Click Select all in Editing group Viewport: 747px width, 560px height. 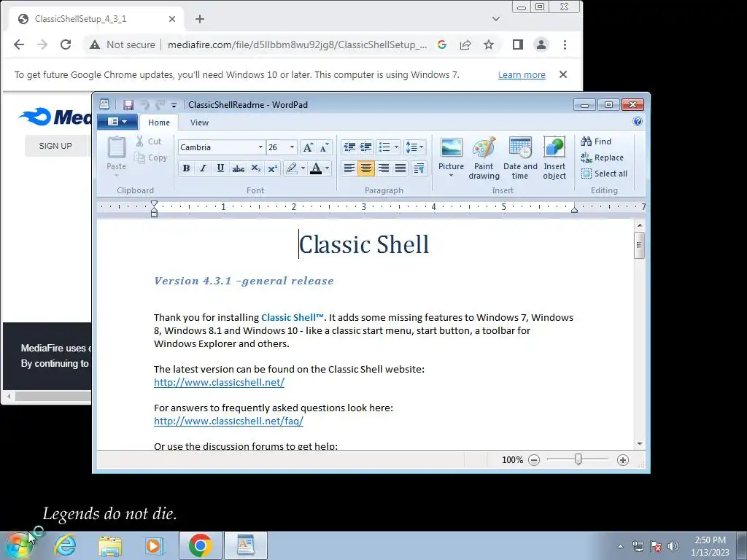click(x=604, y=174)
